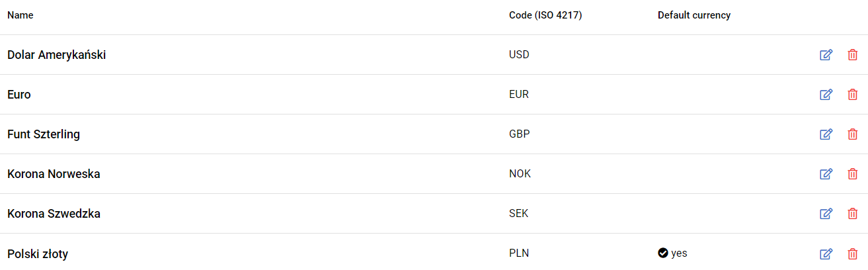Click the Default currency column header
Viewport: 868px width, 270px height.
(693, 15)
